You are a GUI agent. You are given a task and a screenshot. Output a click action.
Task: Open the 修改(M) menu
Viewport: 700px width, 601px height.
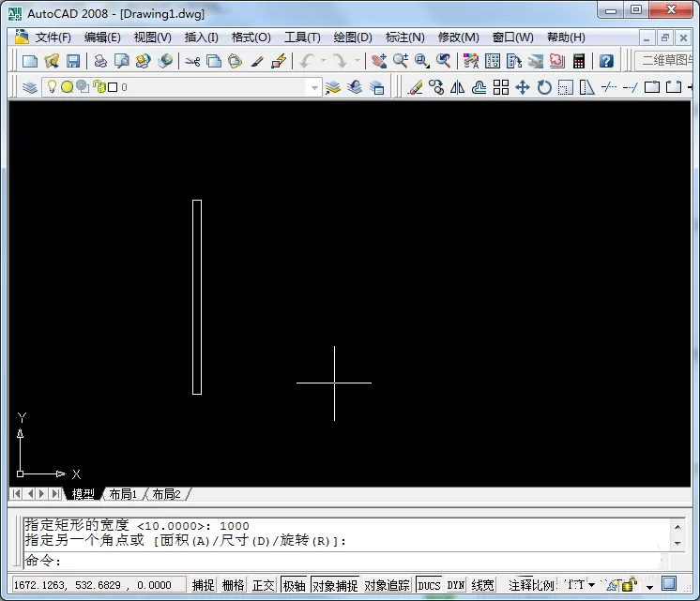click(x=458, y=38)
